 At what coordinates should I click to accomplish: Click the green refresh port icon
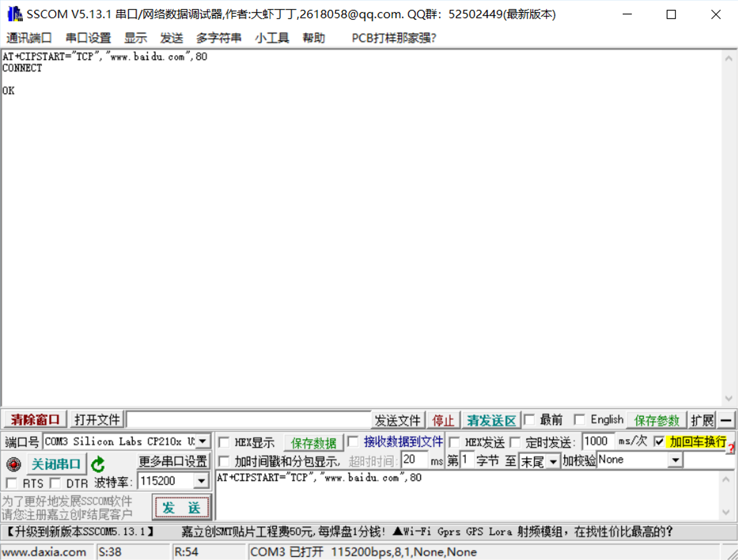(x=98, y=464)
